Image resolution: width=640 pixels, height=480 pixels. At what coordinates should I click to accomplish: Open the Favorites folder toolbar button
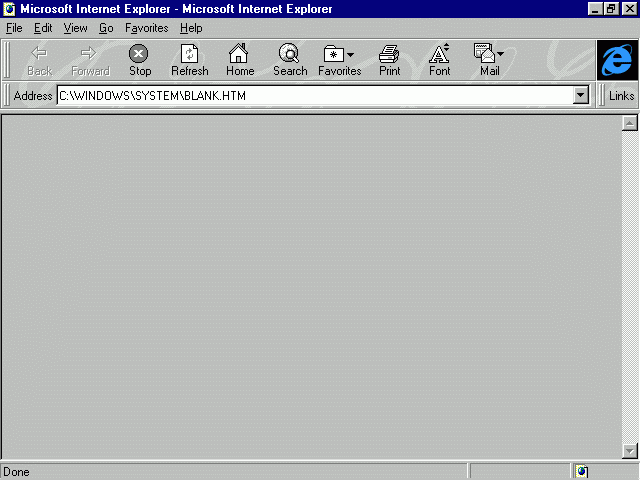pyautogui.click(x=340, y=60)
